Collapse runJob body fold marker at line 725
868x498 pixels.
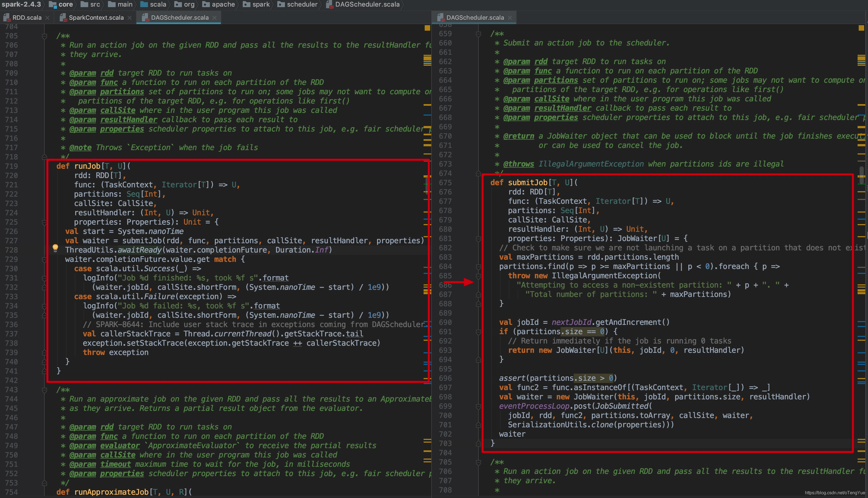coord(44,222)
